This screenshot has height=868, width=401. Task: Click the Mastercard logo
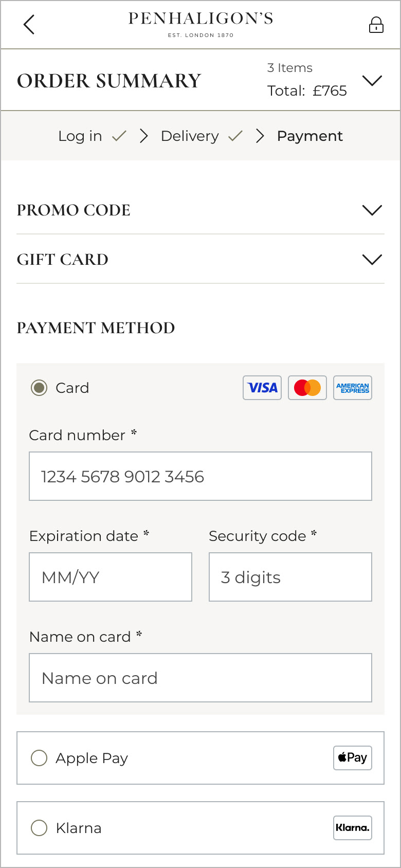click(x=307, y=388)
